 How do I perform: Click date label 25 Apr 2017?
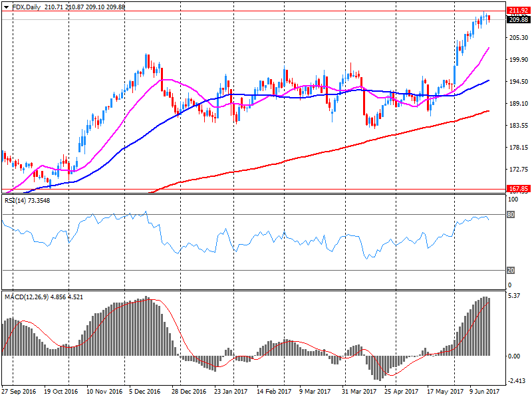tap(401, 392)
